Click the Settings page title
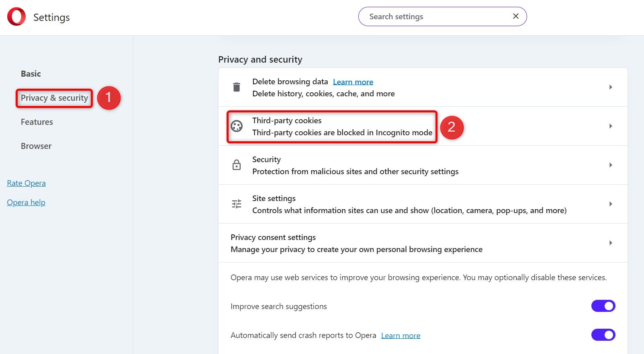The height and width of the screenshot is (354, 644). (x=51, y=17)
